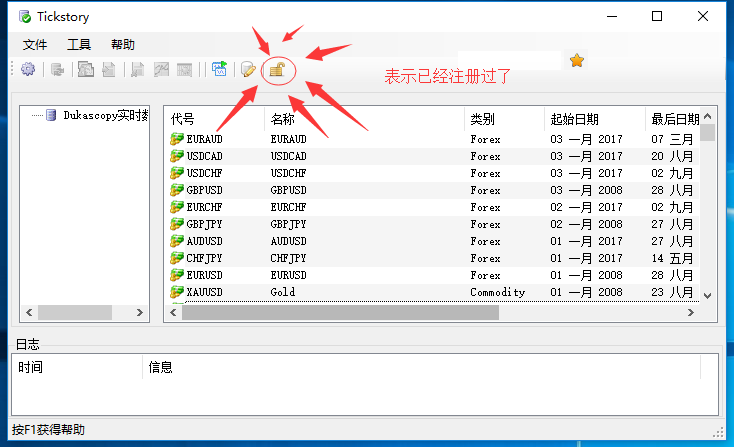Open the 帮助 menu

pos(123,45)
